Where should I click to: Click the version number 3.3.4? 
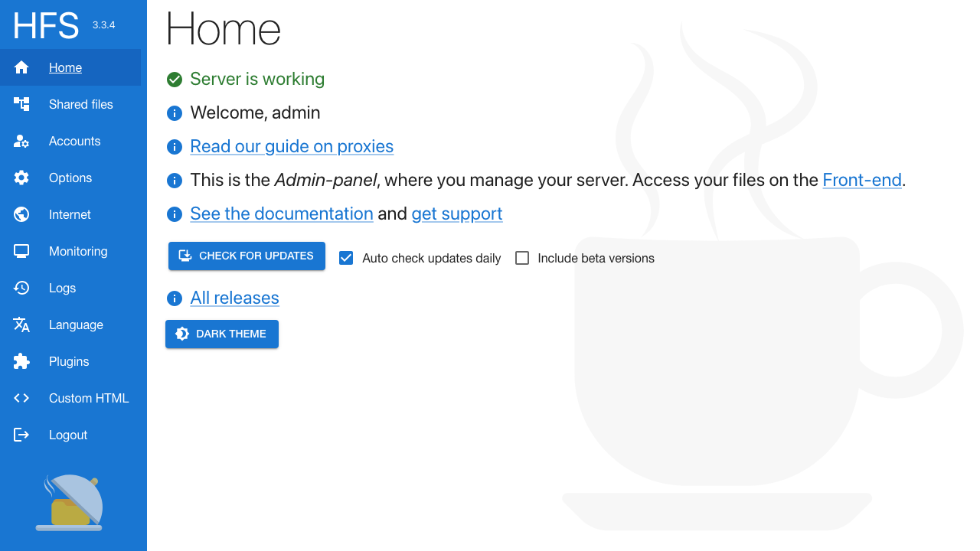click(103, 24)
